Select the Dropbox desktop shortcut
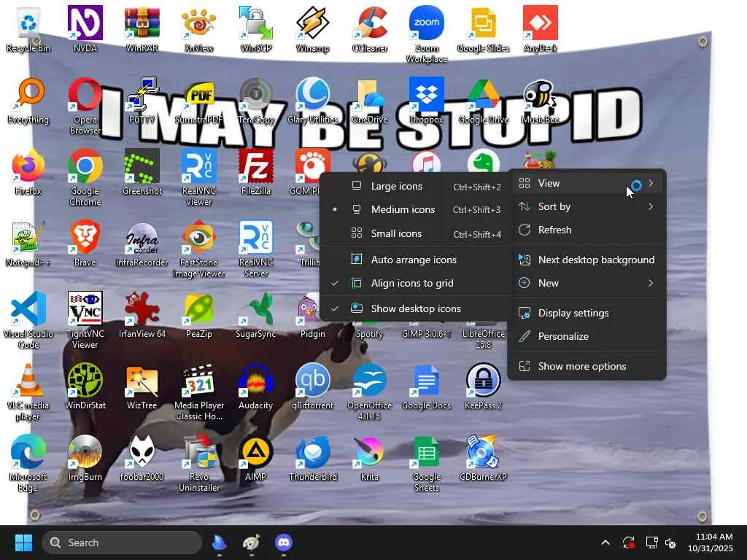Image resolution: width=747 pixels, height=560 pixels. [x=426, y=101]
